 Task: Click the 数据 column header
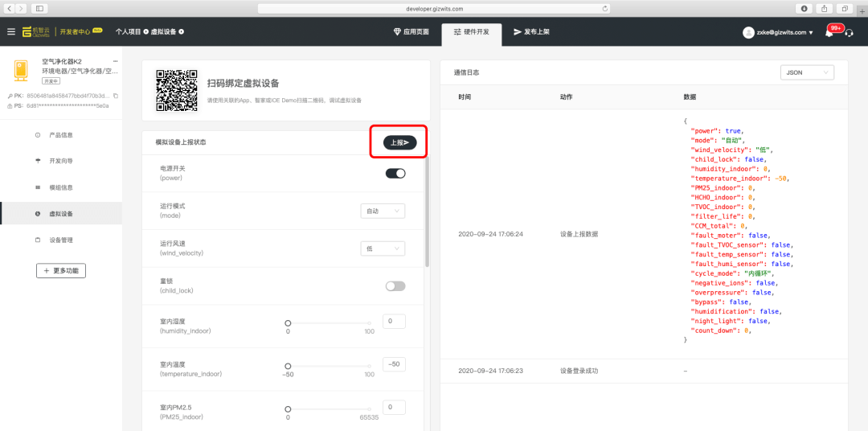point(690,97)
